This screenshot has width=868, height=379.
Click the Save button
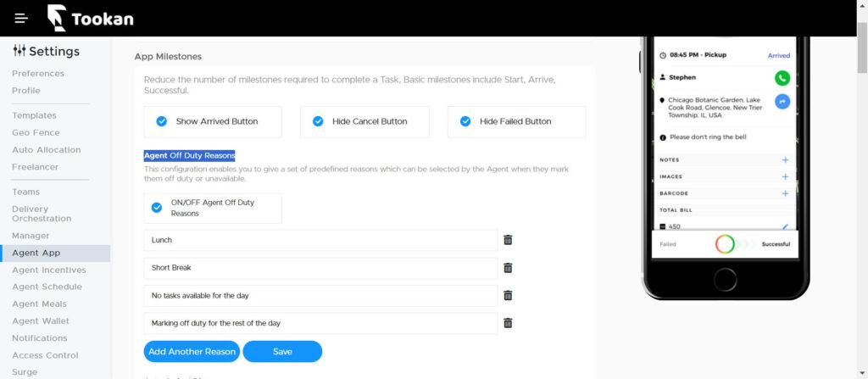coord(282,351)
